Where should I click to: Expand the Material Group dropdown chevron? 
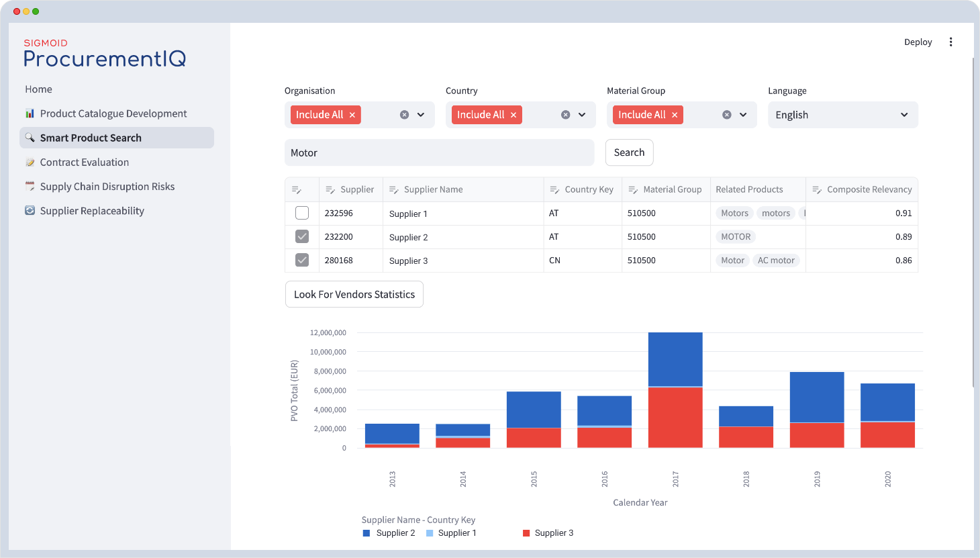pyautogui.click(x=743, y=115)
